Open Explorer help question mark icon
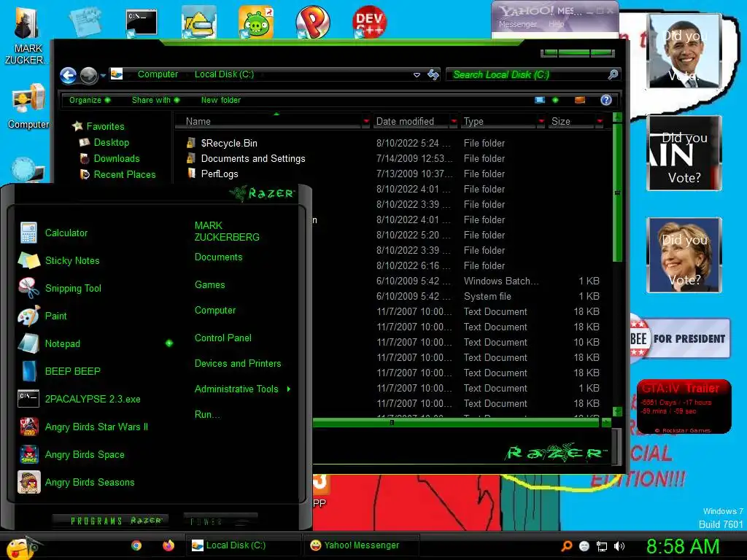Viewport: 747px width, 560px height. point(606,100)
